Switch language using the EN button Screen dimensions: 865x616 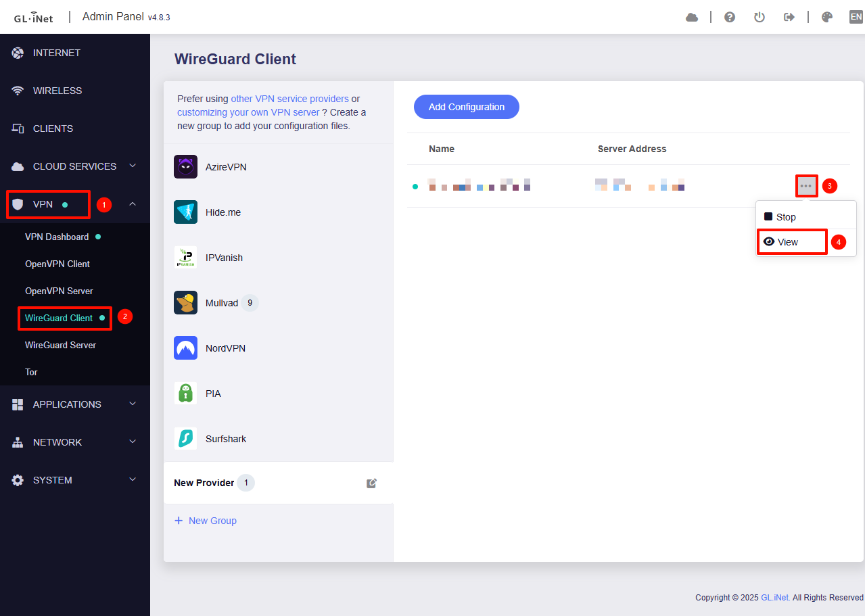[856, 18]
